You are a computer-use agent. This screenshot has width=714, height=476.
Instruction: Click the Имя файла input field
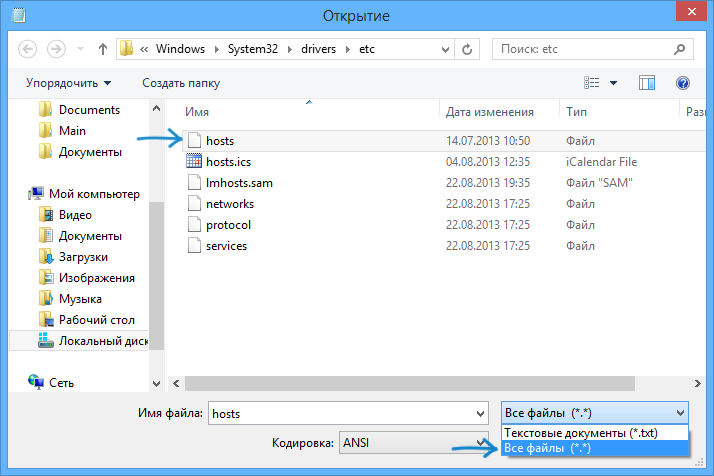(x=348, y=413)
